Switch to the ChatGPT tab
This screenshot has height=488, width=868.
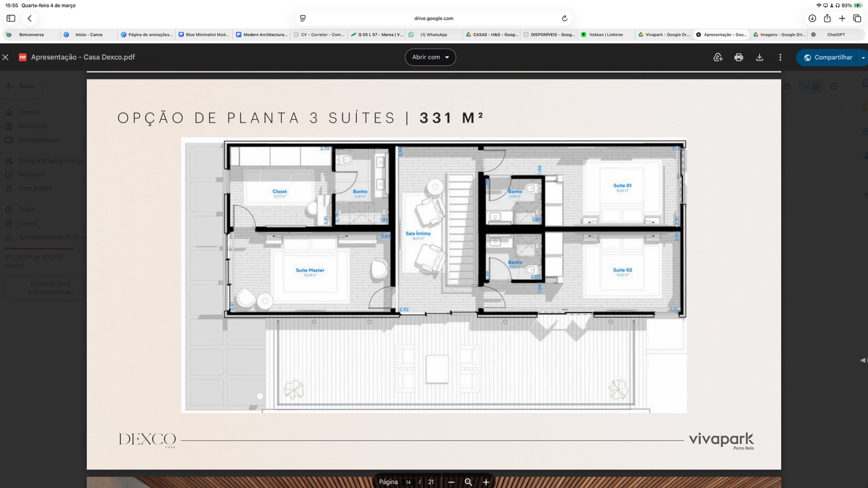tap(836, 35)
